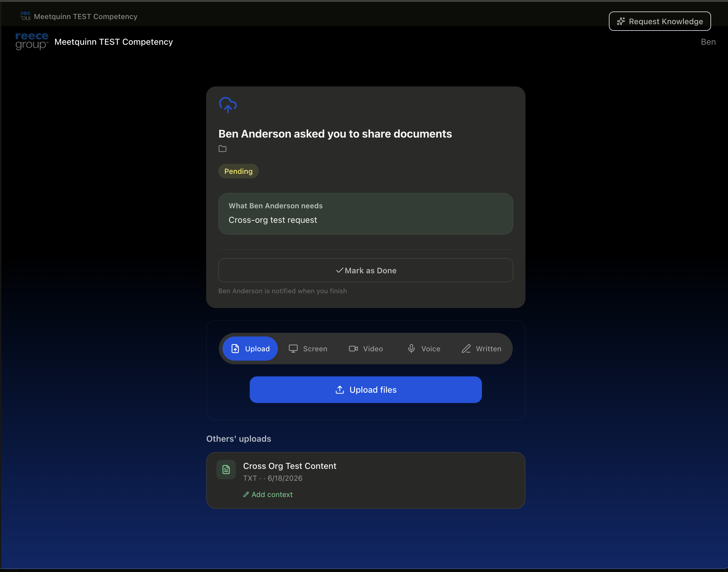Switch to the Written tab
Screen dimensions: 728x572
481,349
